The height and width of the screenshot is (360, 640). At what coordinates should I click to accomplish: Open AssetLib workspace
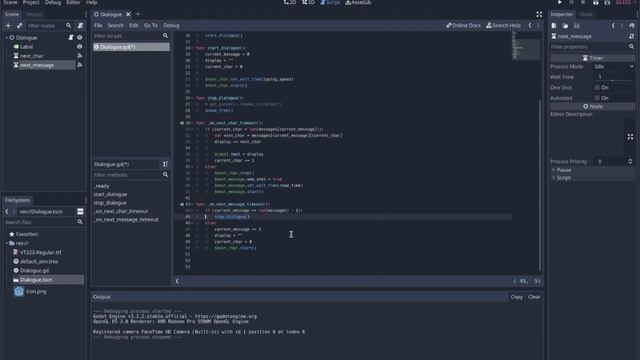(x=358, y=2)
